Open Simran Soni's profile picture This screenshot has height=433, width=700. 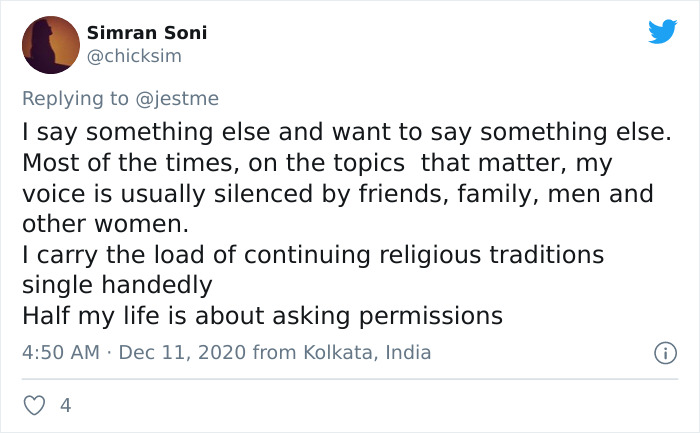click(50, 45)
